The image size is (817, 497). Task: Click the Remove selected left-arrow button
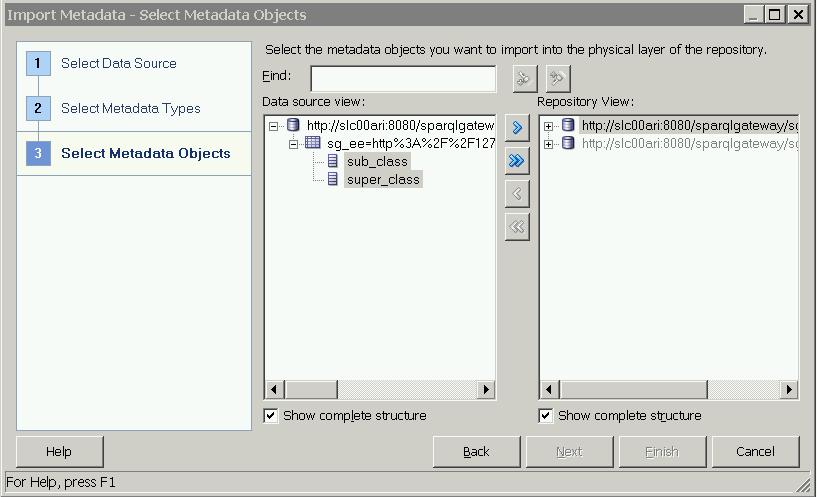[517, 194]
